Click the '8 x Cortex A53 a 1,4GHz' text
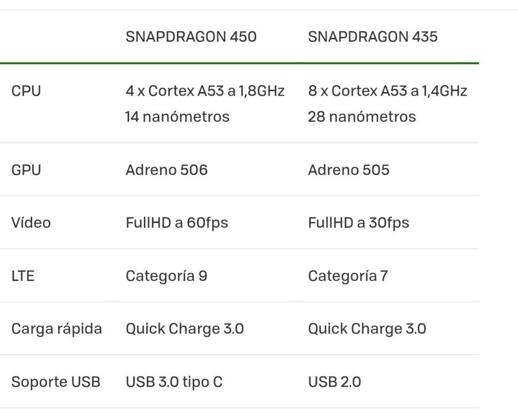Viewport: 518px width, 420px height. point(387,91)
